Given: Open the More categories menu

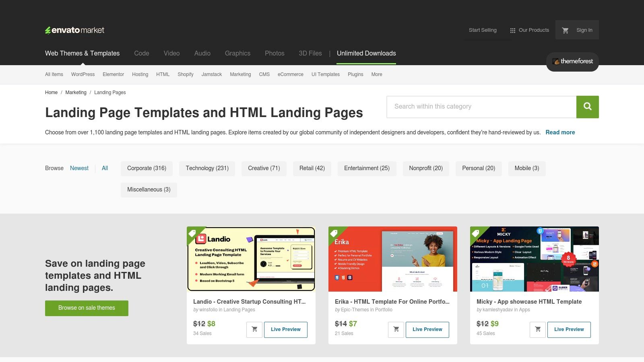Looking at the screenshot, I should coord(376,74).
